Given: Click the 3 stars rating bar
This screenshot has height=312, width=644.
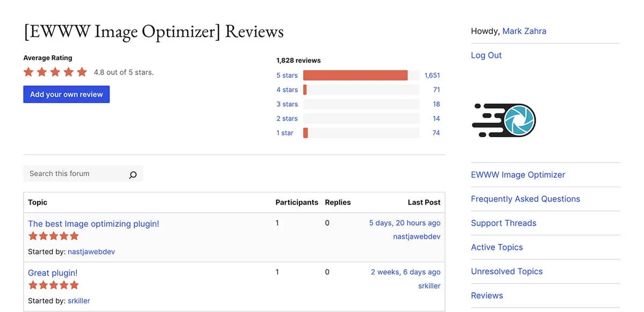Looking at the screenshot, I should point(361,105).
